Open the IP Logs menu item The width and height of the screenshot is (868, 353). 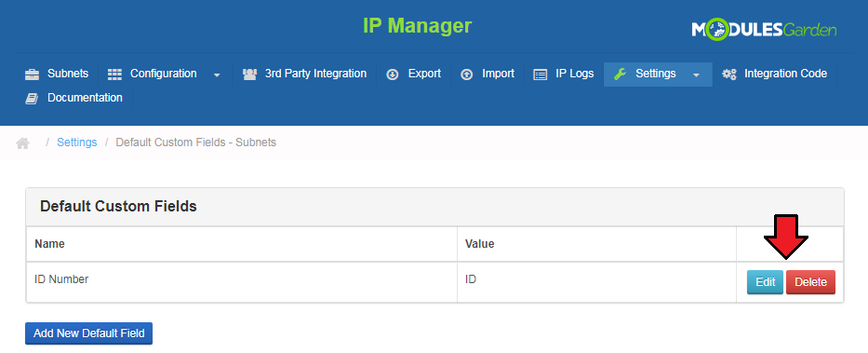click(575, 74)
